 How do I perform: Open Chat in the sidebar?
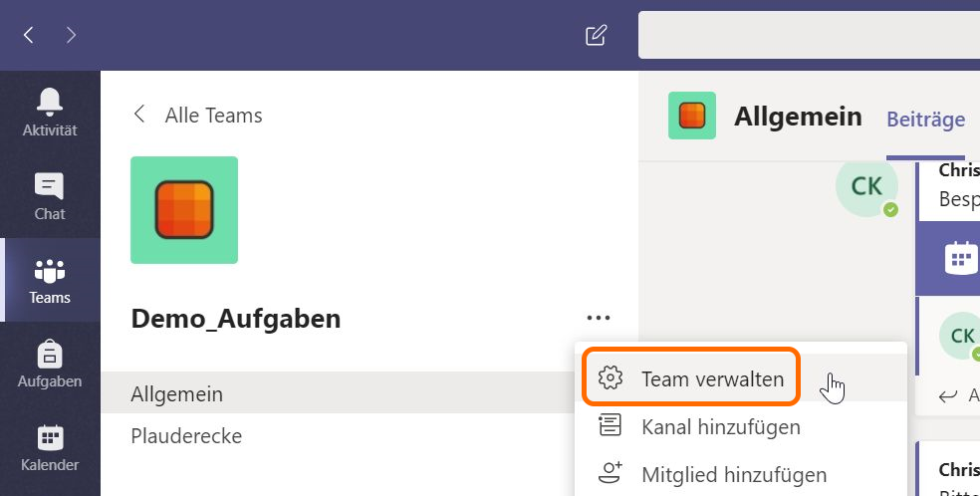(x=50, y=195)
